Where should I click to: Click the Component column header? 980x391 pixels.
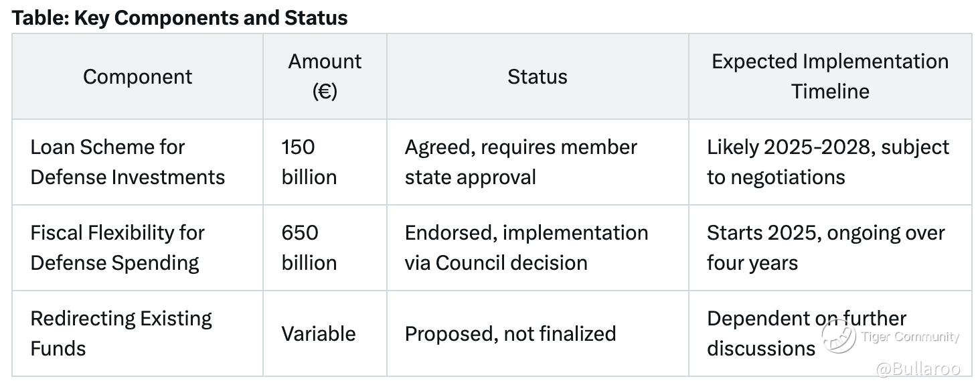[137, 76]
